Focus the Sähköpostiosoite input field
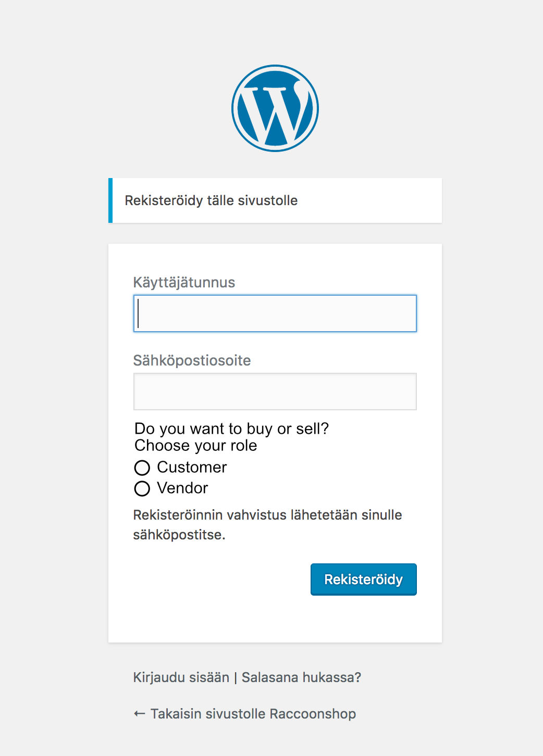 point(275,392)
